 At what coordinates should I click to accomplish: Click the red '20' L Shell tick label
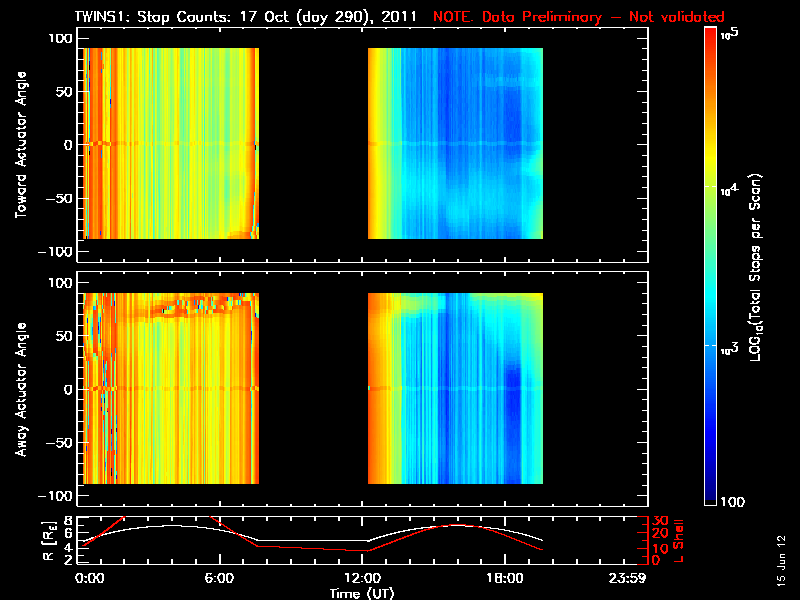pyautogui.click(x=660, y=533)
